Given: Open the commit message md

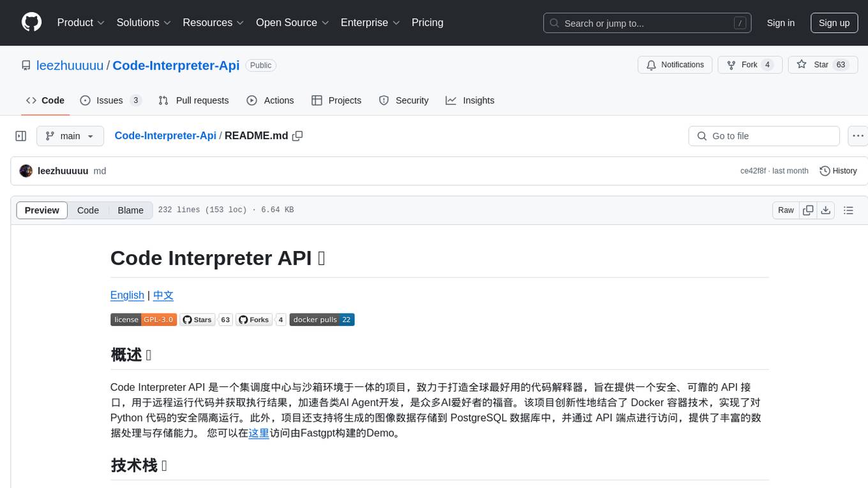Looking at the screenshot, I should pos(100,171).
